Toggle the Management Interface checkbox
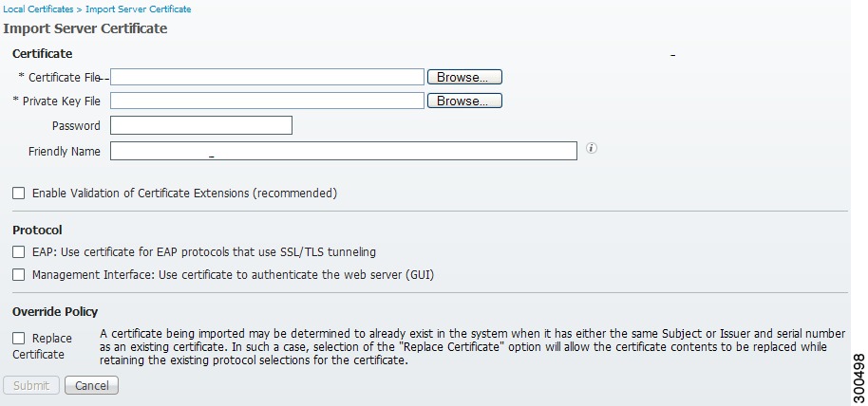The height and width of the screenshot is (406, 868). pyautogui.click(x=19, y=274)
